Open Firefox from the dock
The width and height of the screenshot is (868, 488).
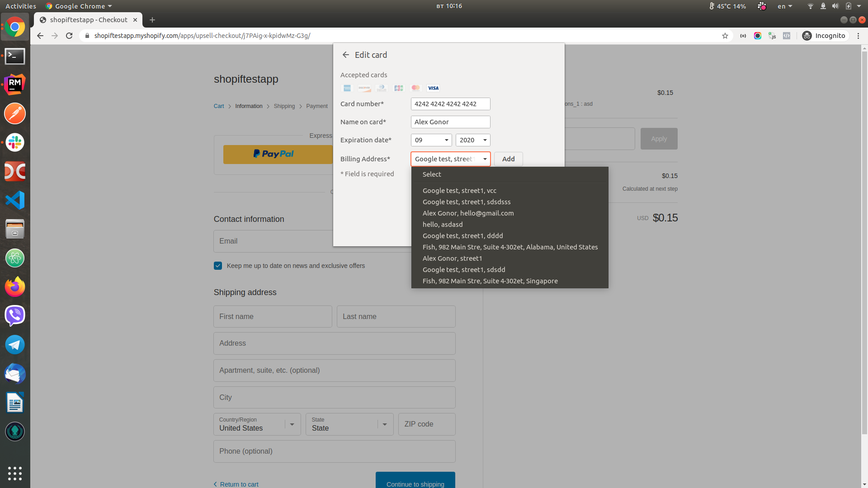15,287
